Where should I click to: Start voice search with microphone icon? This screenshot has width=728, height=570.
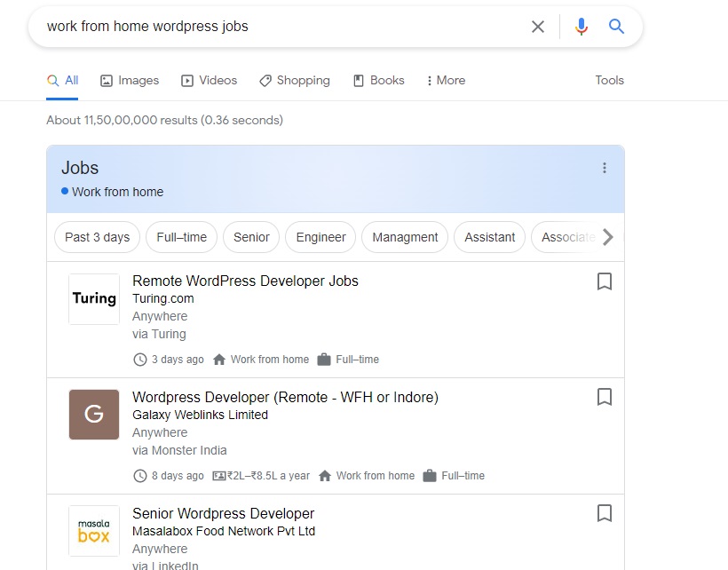point(582,27)
